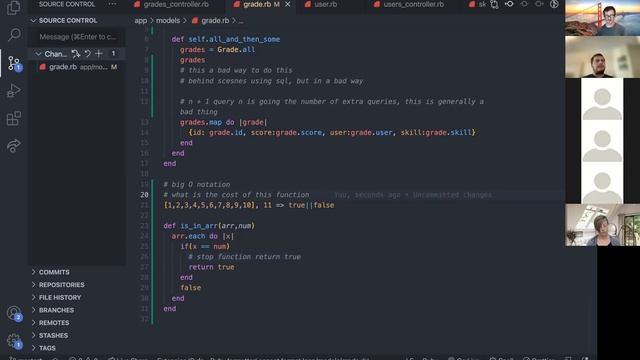640x360 pixels.
Task: Switch to the partially visible sk tab
Action: [x=478, y=4]
